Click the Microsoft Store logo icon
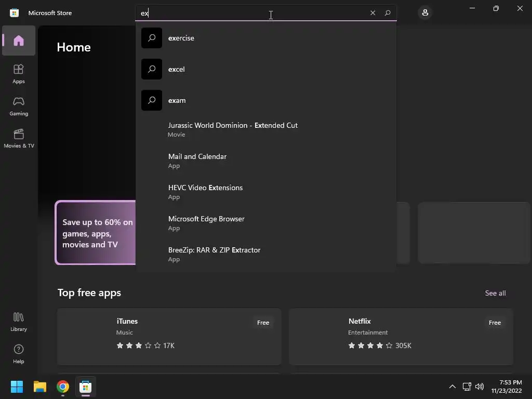 (14, 13)
